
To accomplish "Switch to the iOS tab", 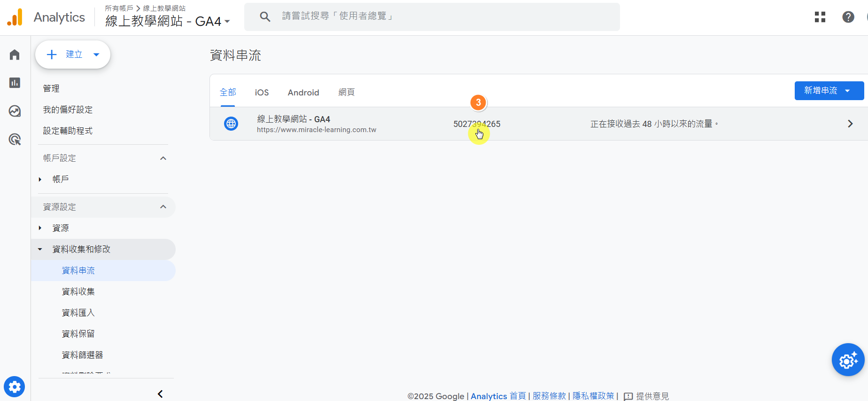I will point(262,93).
